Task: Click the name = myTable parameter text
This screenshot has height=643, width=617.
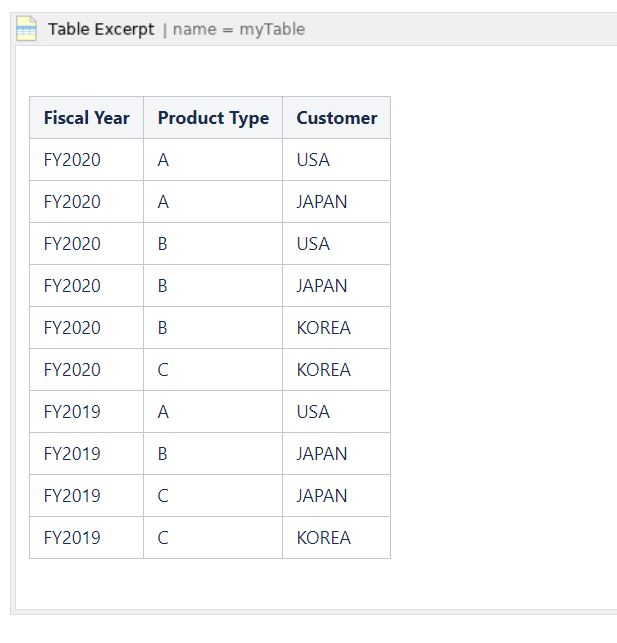Action: pos(239,30)
